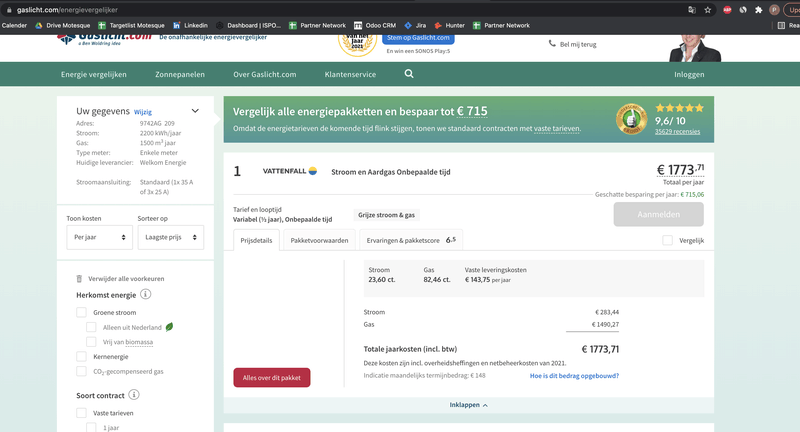Click the Aanmelden button
Viewport: 800px width, 432px height.
coord(659,214)
